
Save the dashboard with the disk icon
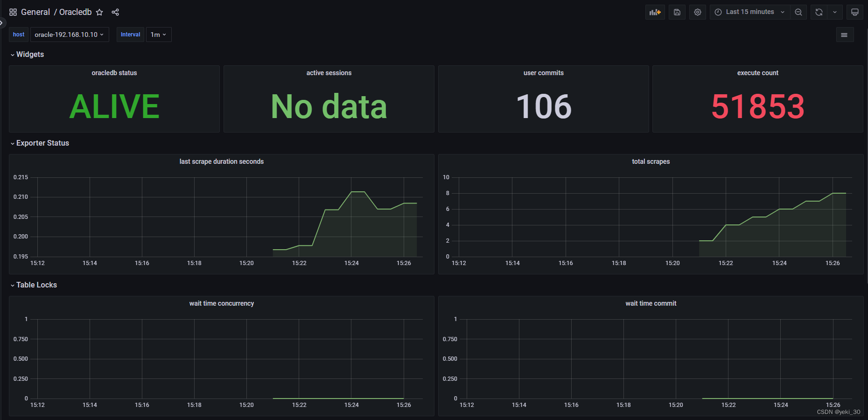[677, 12]
